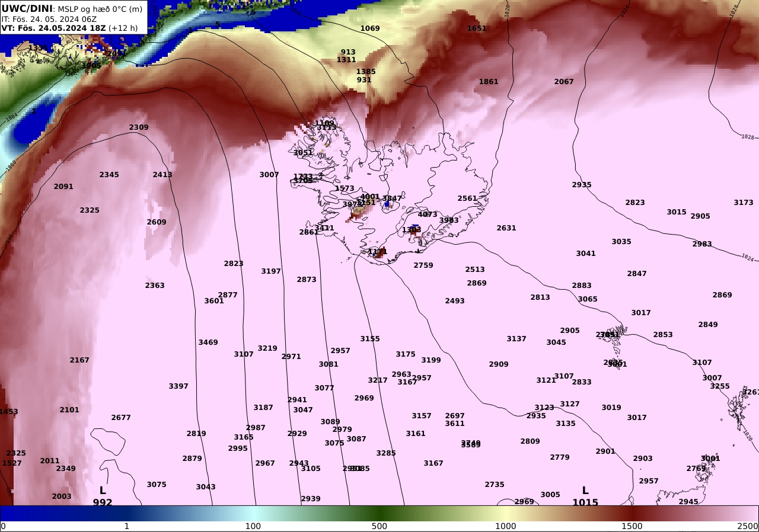Select the IT: Fös. 24. 05. 2024 06Z line
Image resolution: width=759 pixels, height=532 pixels.
tap(49, 19)
